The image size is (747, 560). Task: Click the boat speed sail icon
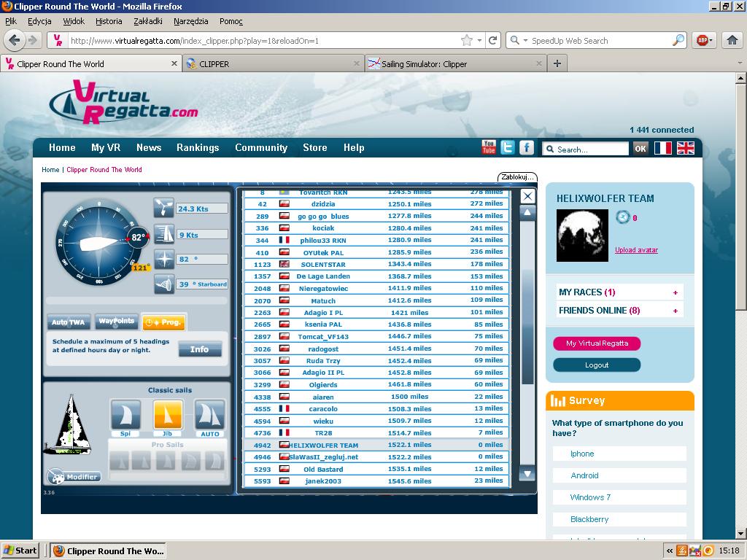click(164, 234)
